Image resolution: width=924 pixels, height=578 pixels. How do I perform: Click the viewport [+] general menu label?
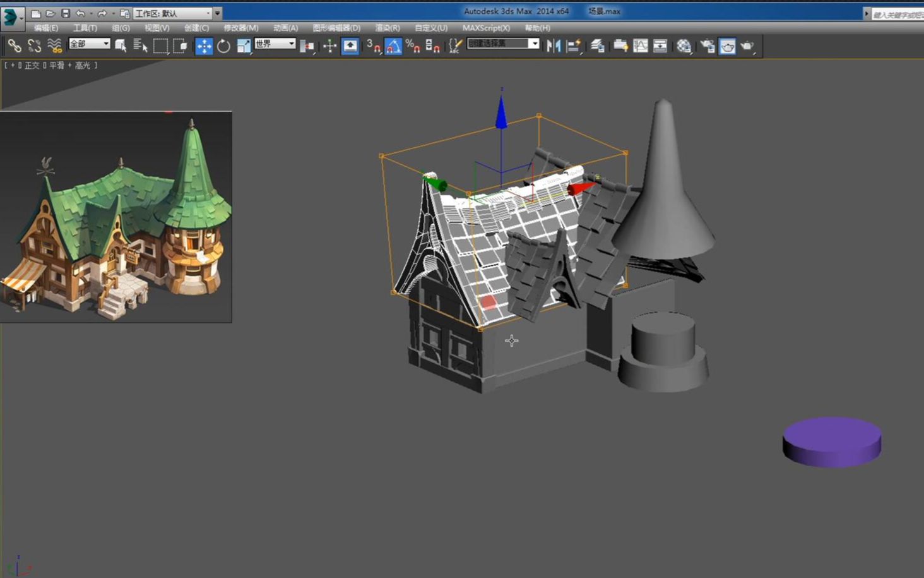click(12, 65)
